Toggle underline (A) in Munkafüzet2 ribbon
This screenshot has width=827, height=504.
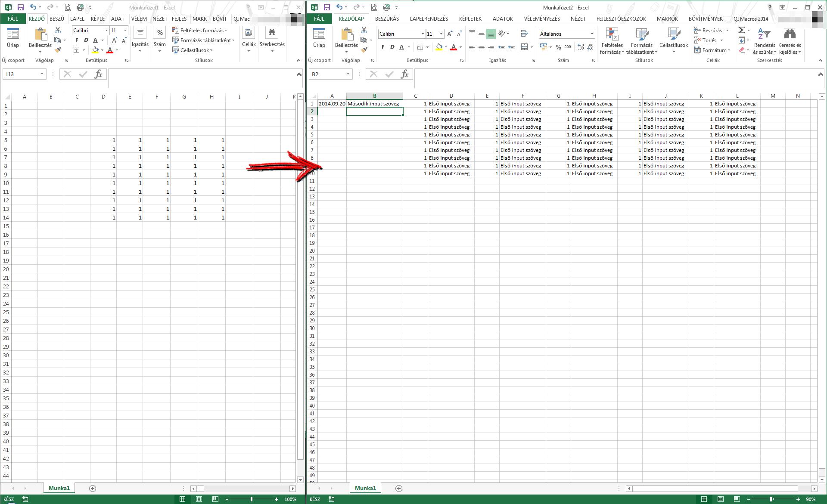(401, 47)
